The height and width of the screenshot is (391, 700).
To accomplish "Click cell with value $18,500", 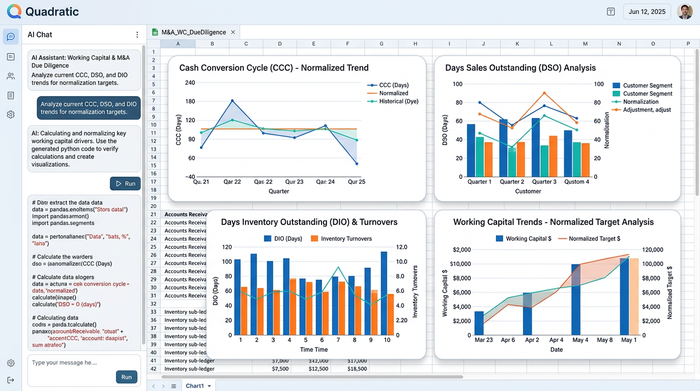I will pos(356,369).
